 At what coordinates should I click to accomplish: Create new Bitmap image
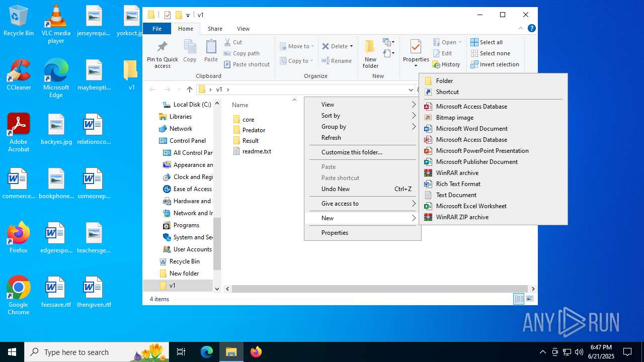493,118
